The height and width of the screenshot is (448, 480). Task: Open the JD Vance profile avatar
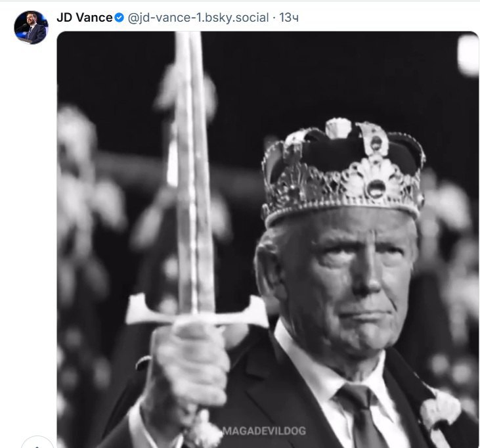[x=31, y=28]
